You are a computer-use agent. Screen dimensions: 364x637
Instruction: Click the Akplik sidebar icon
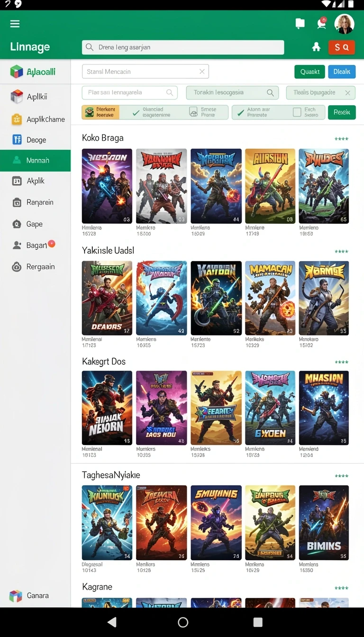tap(17, 181)
